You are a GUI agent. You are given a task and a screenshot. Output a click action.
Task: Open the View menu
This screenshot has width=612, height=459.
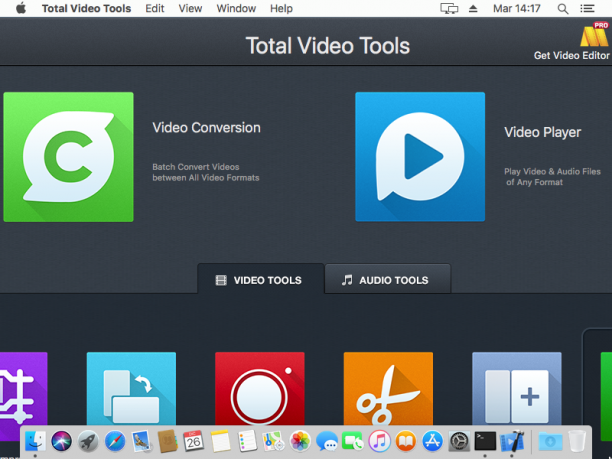pos(190,8)
